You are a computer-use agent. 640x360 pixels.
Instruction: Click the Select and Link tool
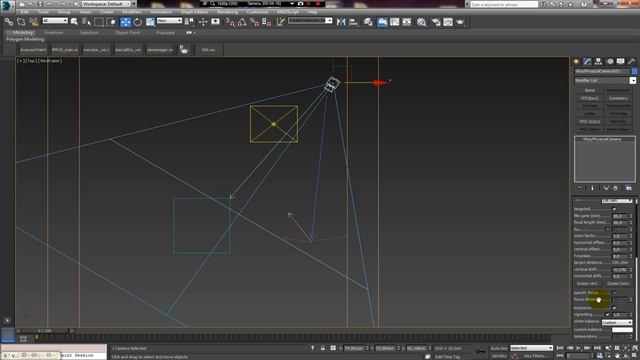point(9,22)
